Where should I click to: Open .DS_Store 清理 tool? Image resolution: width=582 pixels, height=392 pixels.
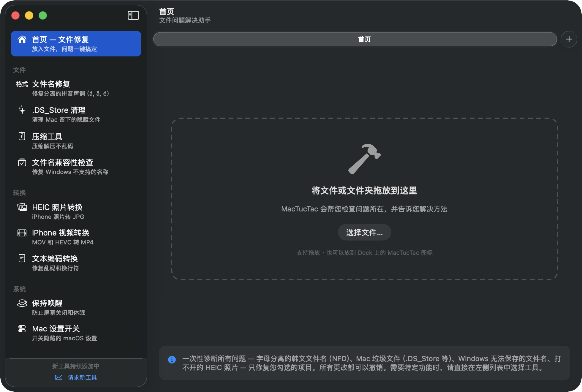point(76,115)
